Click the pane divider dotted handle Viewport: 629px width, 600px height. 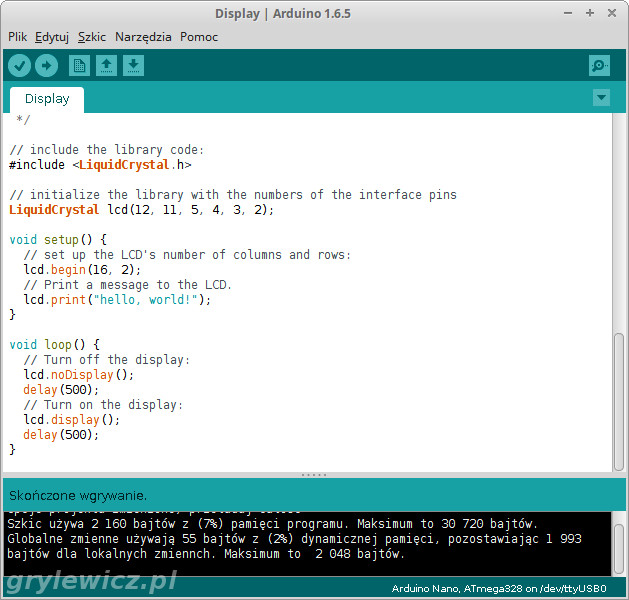(x=314, y=475)
